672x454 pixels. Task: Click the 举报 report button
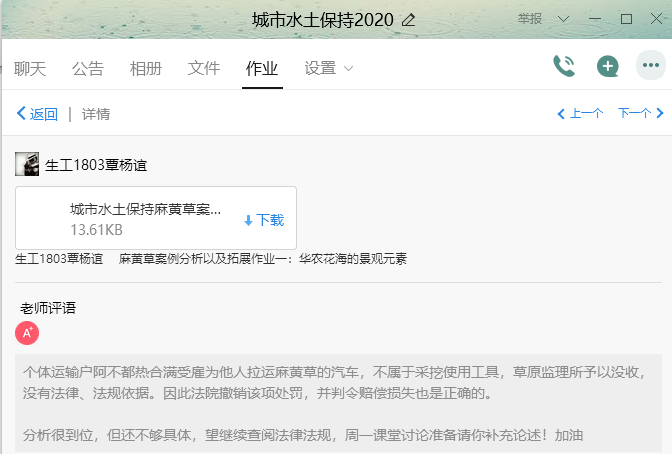(x=531, y=19)
